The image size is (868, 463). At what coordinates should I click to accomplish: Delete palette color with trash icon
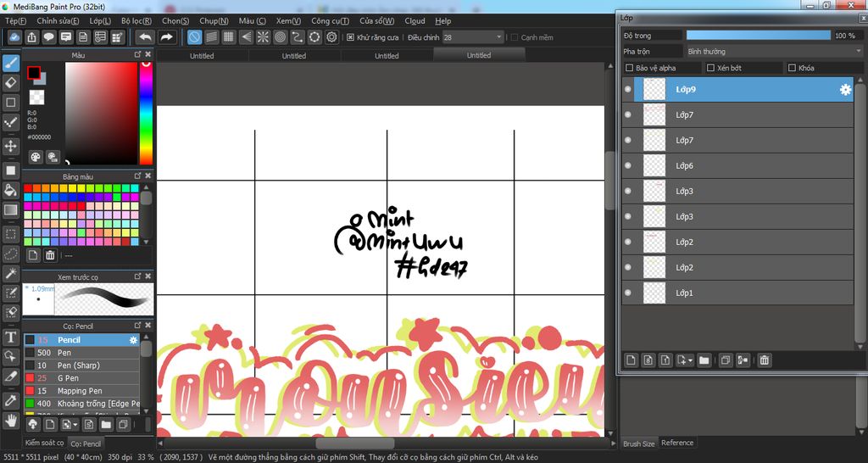(x=50, y=255)
